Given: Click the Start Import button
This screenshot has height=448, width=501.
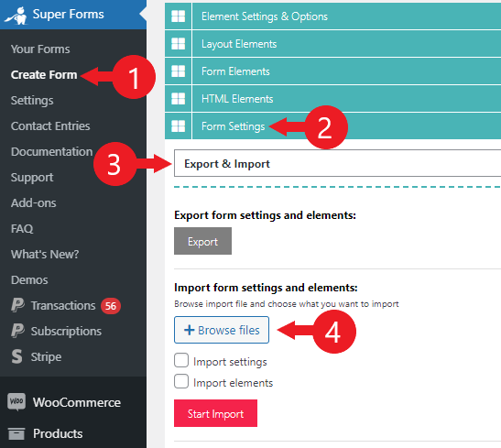Looking at the screenshot, I should 215,413.
